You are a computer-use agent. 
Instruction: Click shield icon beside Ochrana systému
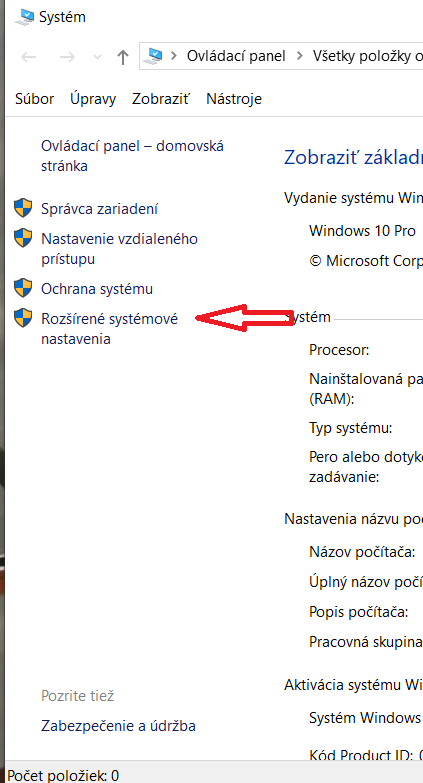[x=23, y=288]
